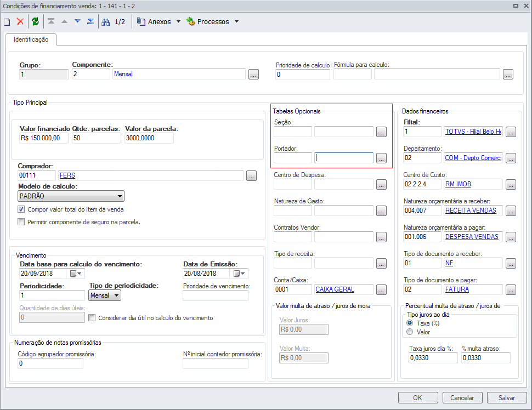The height and width of the screenshot is (410, 532).
Task: Open the RM IMOB link
Action: (x=458, y=184)
